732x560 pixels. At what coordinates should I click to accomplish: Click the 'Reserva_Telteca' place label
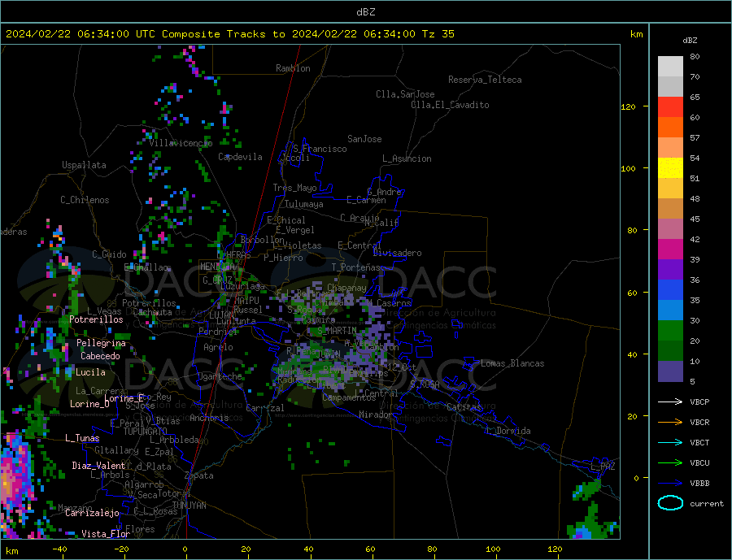(x=485, y=80)
